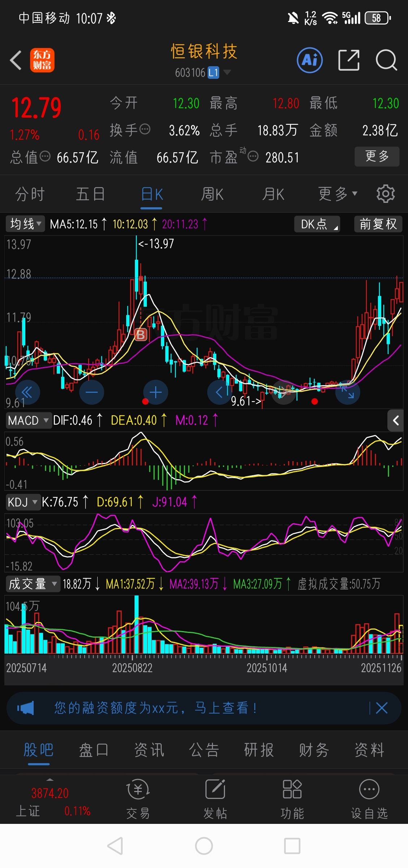Move chart left with single-left arrow
This screenshot has width=408, height=868.
tap(220, 392)
